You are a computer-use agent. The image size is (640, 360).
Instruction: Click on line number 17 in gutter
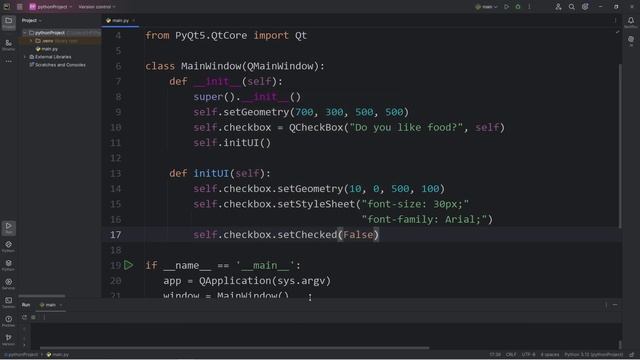pos(116,235)
